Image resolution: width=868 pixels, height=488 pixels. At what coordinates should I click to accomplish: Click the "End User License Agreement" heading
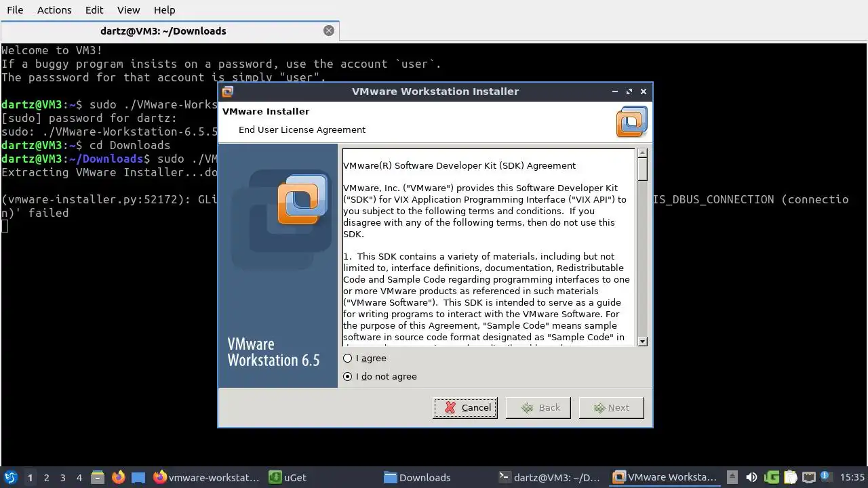coord(302,129)
